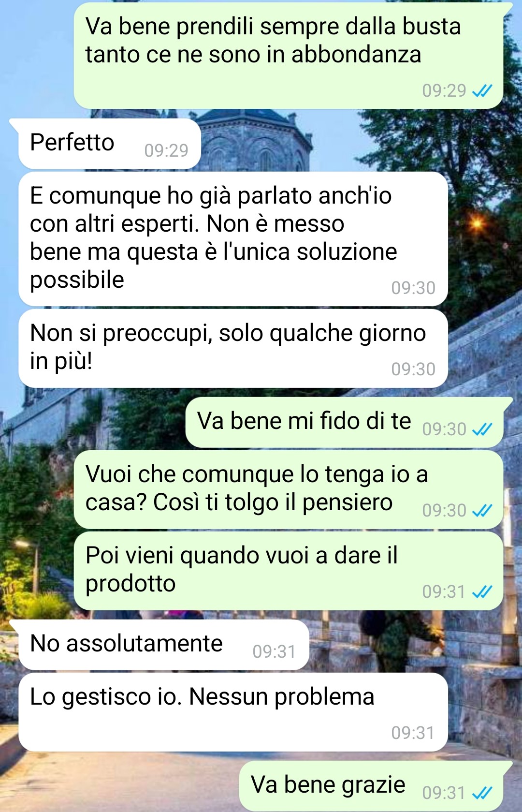
Task: Tap the 09:30 timestamp on "Non si preoccupi"
Action: [x=413, y=369]
